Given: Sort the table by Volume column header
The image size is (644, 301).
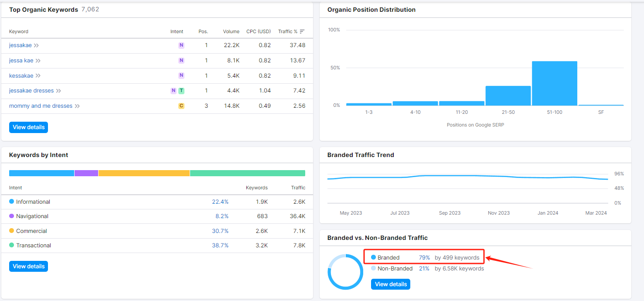Looking at the screenshot, I should click(231, 31).
